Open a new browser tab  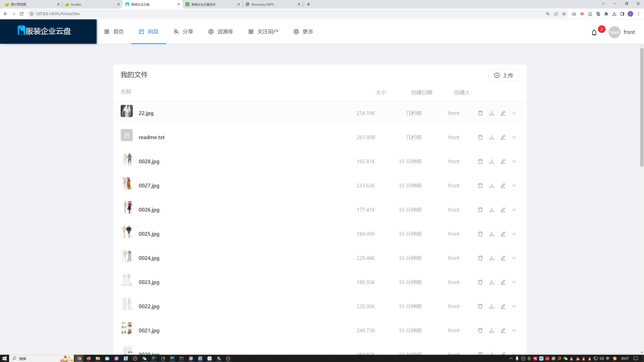tap(308, 4)
